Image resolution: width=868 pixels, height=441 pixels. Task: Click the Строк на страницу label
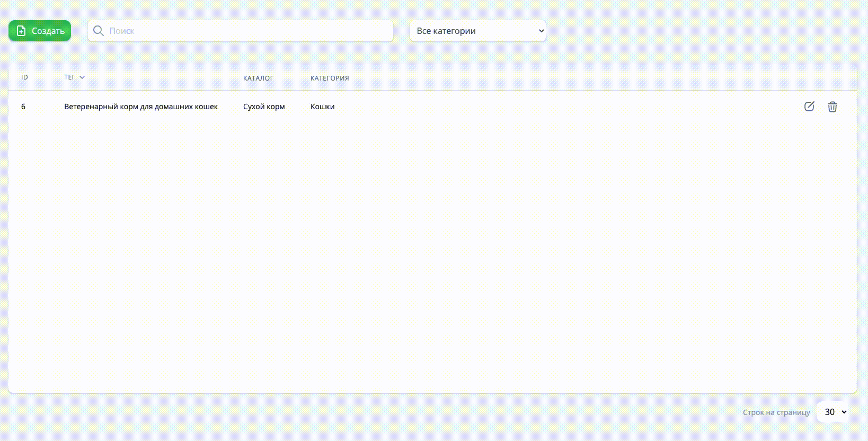pyautogui.click(x=776, y=412)
